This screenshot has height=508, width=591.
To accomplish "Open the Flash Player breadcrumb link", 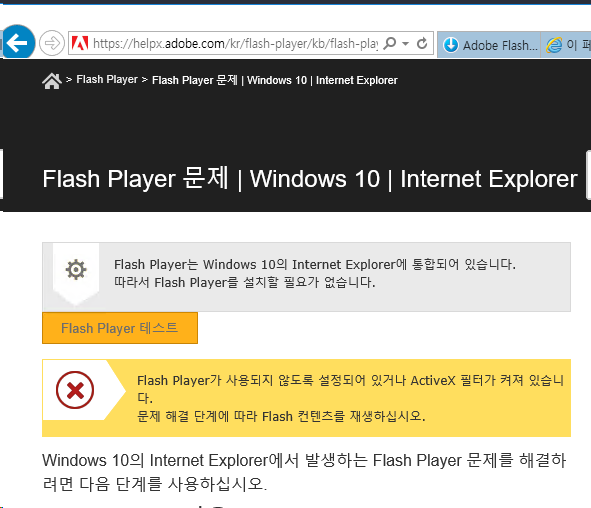I will click(107, 80).
